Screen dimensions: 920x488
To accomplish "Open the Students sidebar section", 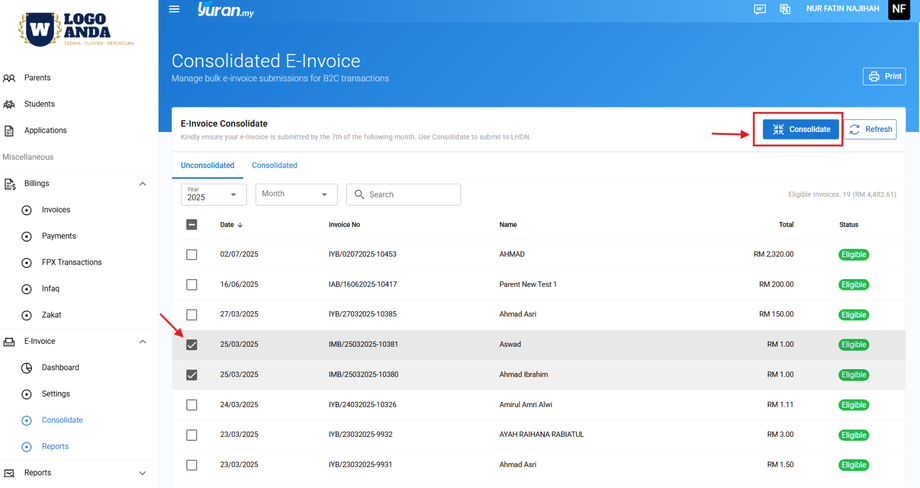I will pos(39,104).
